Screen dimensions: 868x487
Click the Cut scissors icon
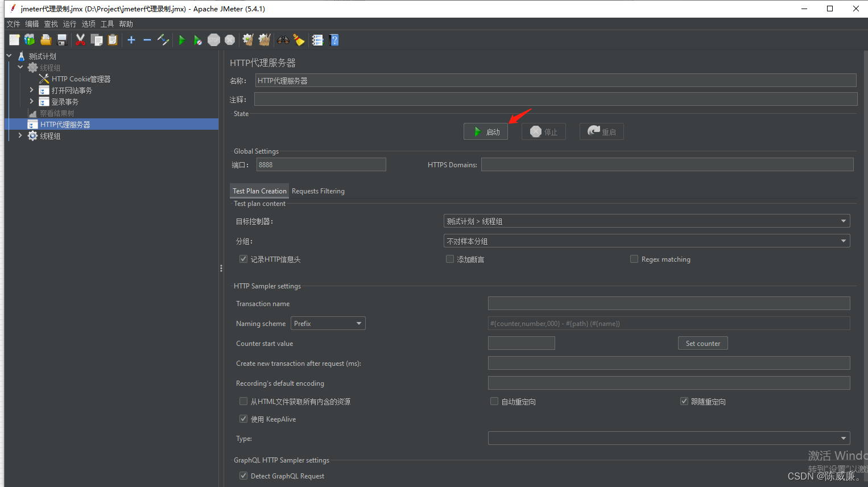pyautogui.click(x=80, y=40)
